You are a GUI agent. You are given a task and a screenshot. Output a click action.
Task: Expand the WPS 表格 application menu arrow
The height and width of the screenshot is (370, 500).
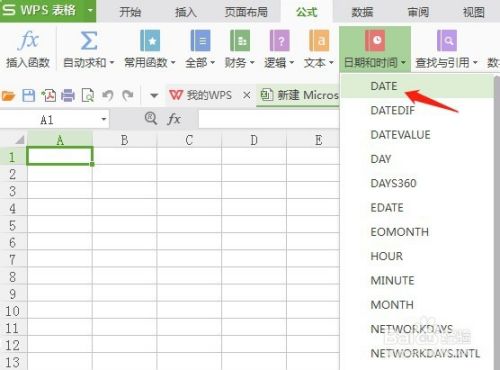(x=90, y=10)
